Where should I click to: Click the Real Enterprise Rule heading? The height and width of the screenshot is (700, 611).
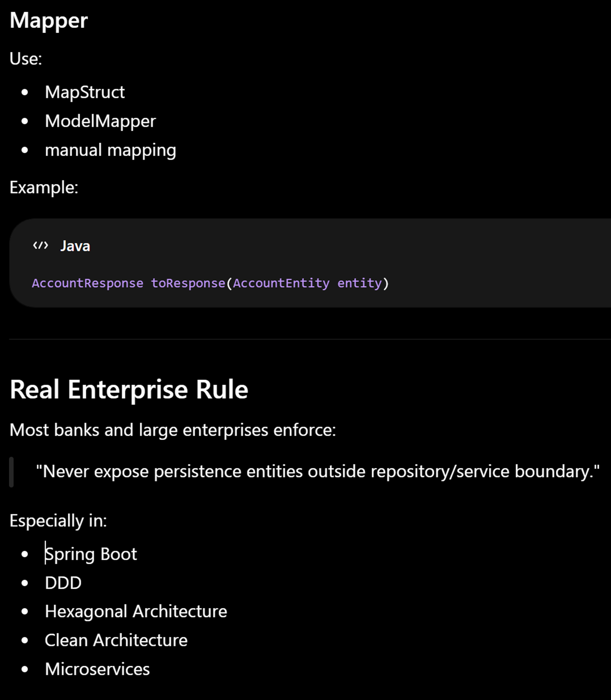tap(129, 390)
